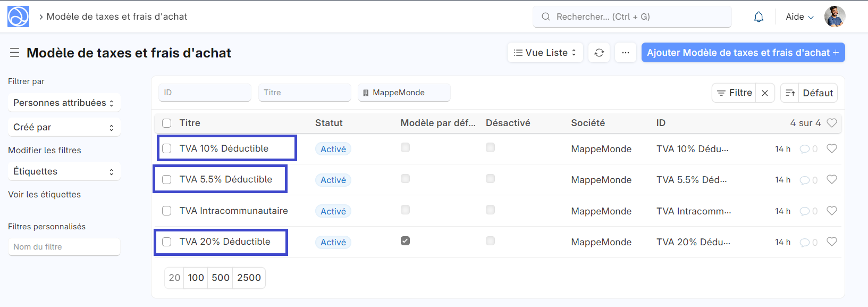Toggle the sidebar hamburger icon

pos(14,53)
